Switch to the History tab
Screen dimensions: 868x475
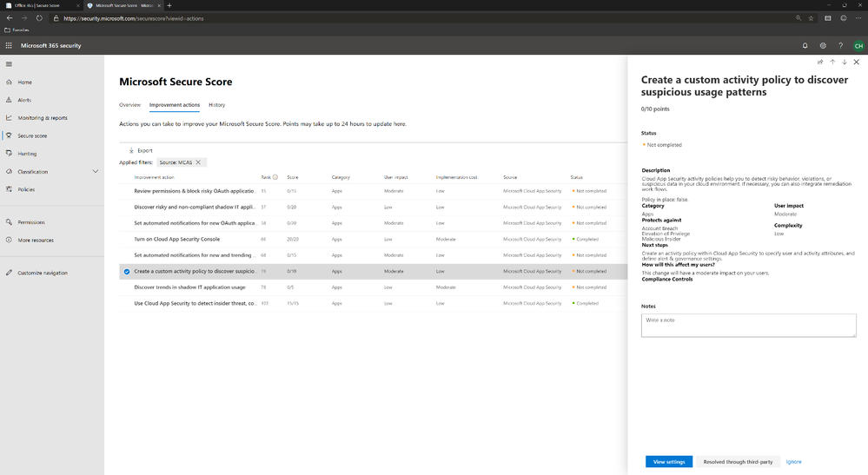pyautogui.click(x=216, y=104)
